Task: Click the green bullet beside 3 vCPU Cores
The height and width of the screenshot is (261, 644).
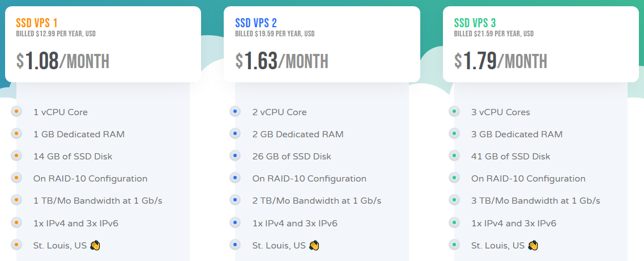Action: pyautogui.click(x=454, y=112)
